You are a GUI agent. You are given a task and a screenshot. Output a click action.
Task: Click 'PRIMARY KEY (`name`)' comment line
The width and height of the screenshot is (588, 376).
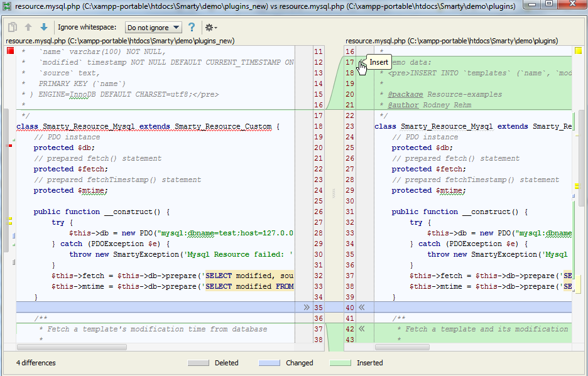[x=82, y=83]
